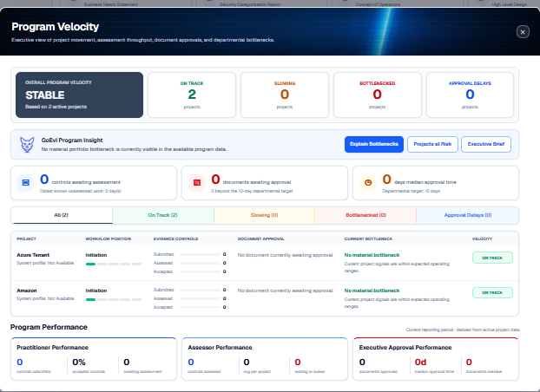540x392 pixels.
Task: Switch to the Slowing (0) tab
Action: click(264, 215)
